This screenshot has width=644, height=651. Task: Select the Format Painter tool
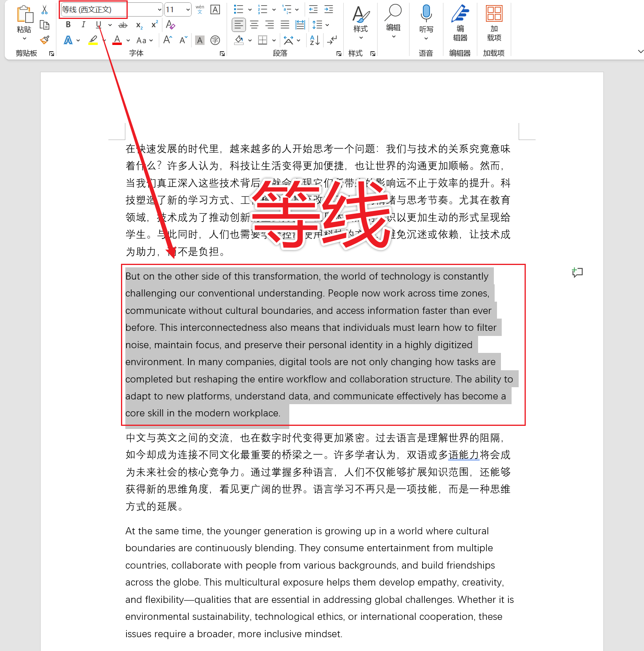[x=45, y=40]
